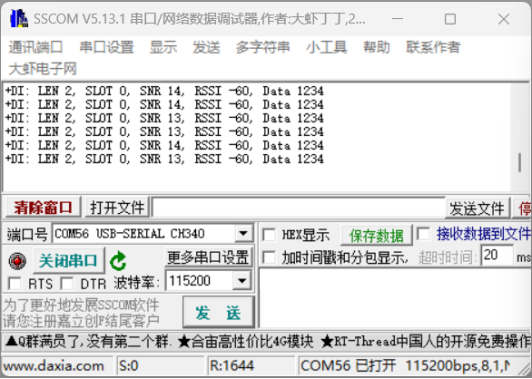Screen dimensions: 532x379
Task: Toggle the HEX显示 checkbox
Action: 269,235
